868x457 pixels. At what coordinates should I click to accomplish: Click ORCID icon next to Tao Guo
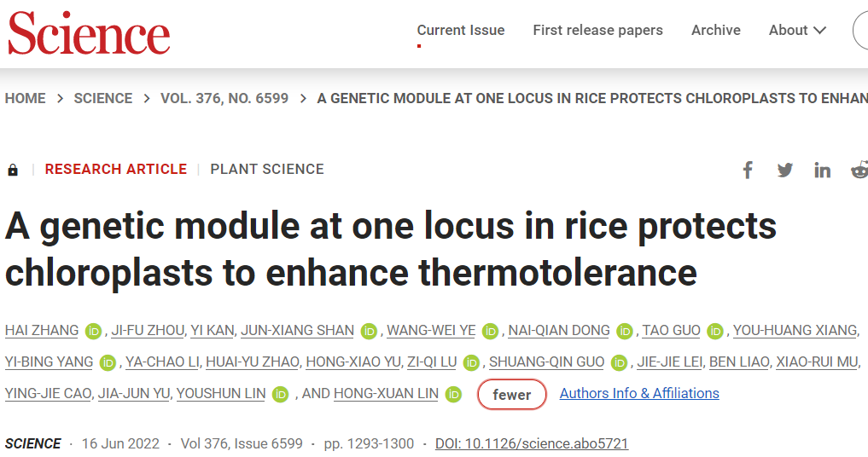714,332
